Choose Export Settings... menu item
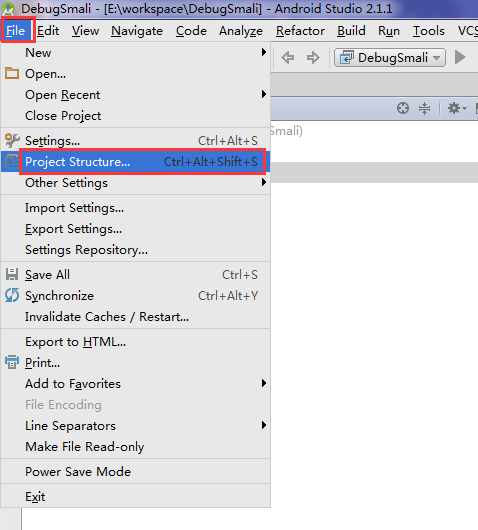Viewport: 478px width, 530px height. tap(135, 228)
